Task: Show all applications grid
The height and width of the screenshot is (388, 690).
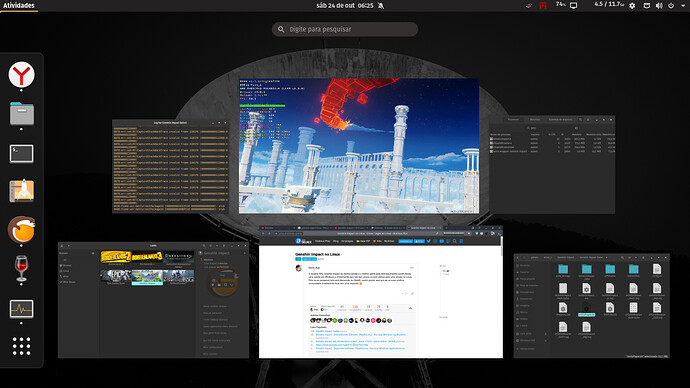Action: tap(22, 346)
